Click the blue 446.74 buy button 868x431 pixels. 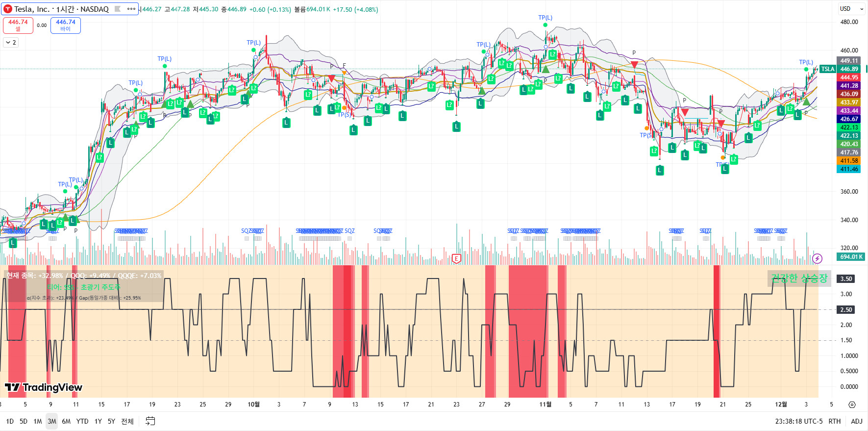click(x=66, y=25)
